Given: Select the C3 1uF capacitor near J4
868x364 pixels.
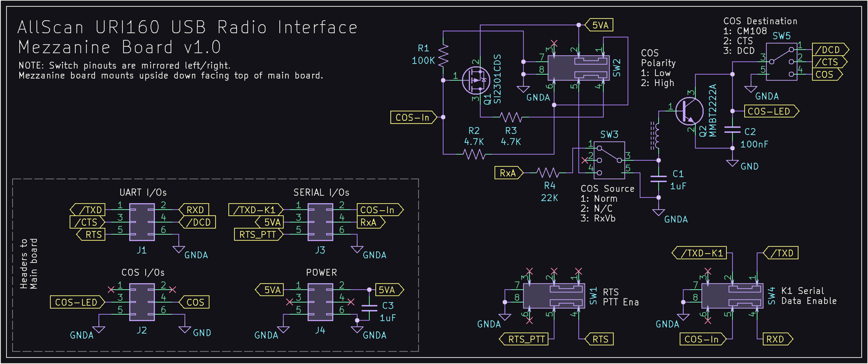Looking at the screenshot, I should pos(369,308).
